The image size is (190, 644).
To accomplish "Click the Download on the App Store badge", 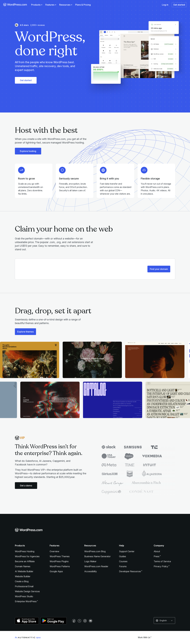I will (27, 621).
